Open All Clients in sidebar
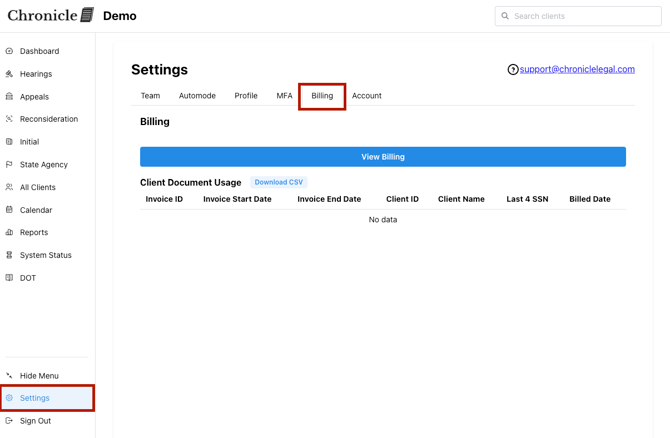 38,187
